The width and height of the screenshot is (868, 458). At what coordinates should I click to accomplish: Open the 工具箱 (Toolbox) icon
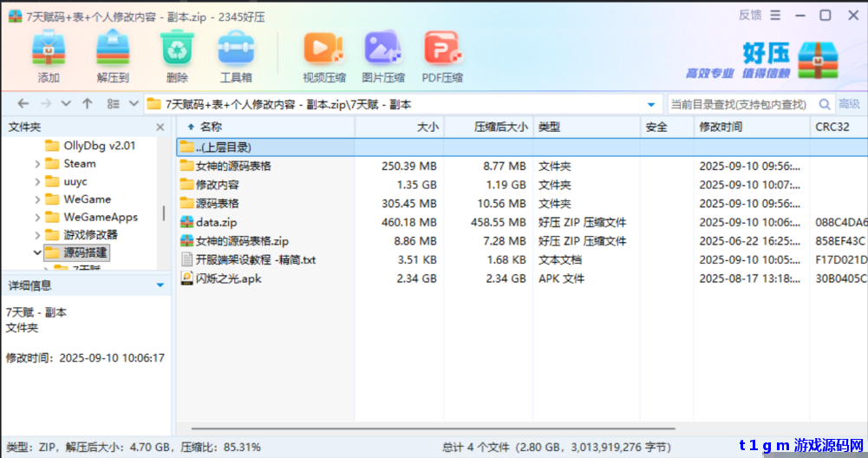pyautogui.click(x=235, y=49)
